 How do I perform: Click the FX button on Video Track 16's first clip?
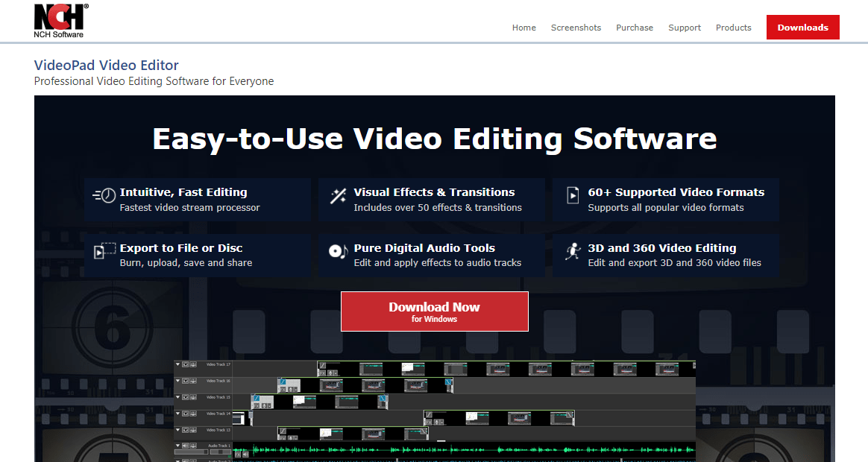(283, 390)
